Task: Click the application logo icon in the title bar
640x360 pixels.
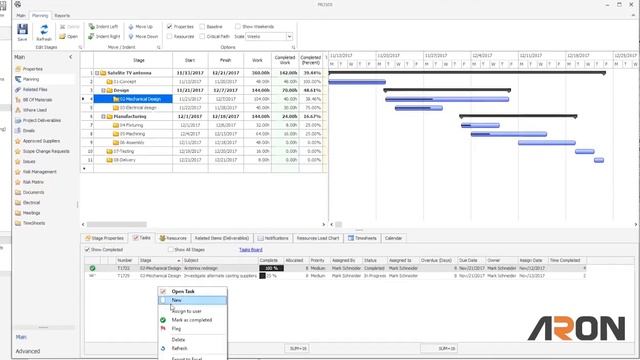Action: (x=18, y=4)
